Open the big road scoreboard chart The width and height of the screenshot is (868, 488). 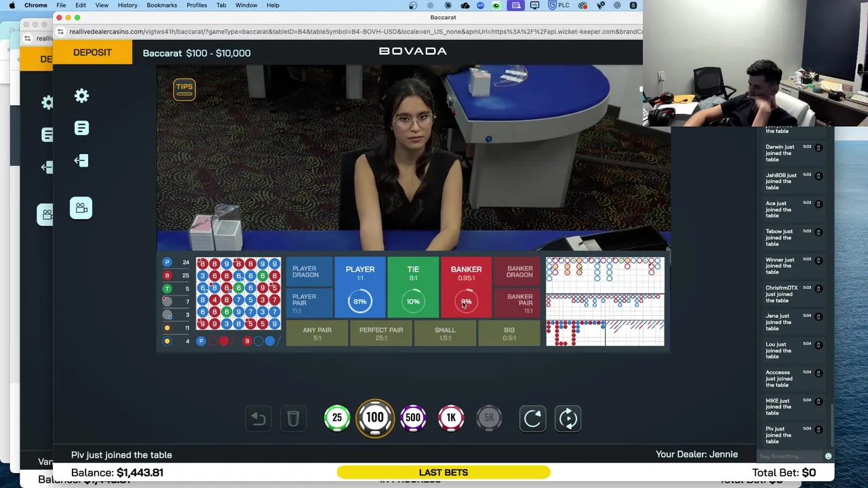click(605, 274)
